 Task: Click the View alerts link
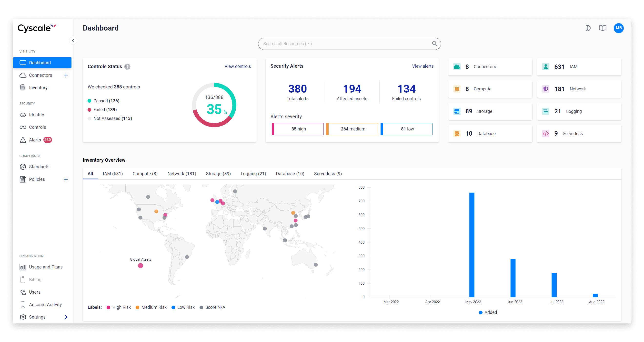pyautogui.click(x=423, y=66)
